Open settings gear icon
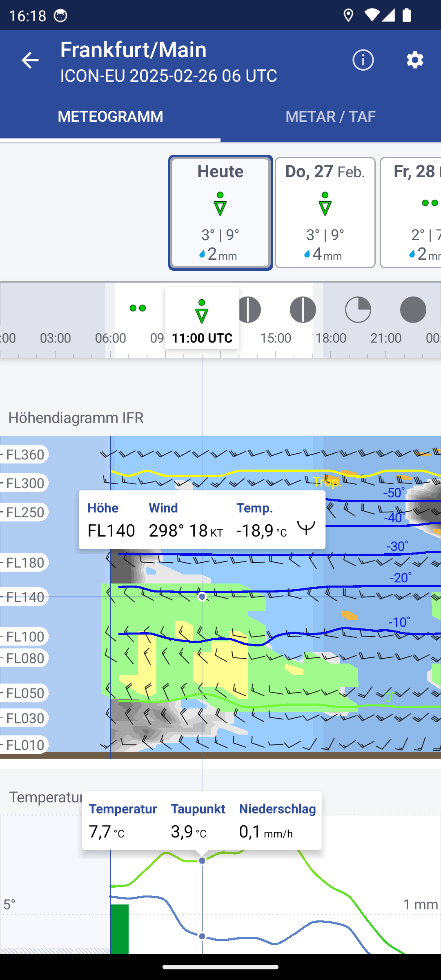The height and width of the screenshot is (980, 441). click(x=415, y=60)
